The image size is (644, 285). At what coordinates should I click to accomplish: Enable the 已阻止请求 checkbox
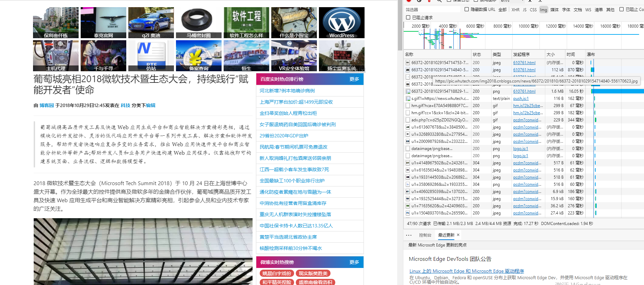408,17
